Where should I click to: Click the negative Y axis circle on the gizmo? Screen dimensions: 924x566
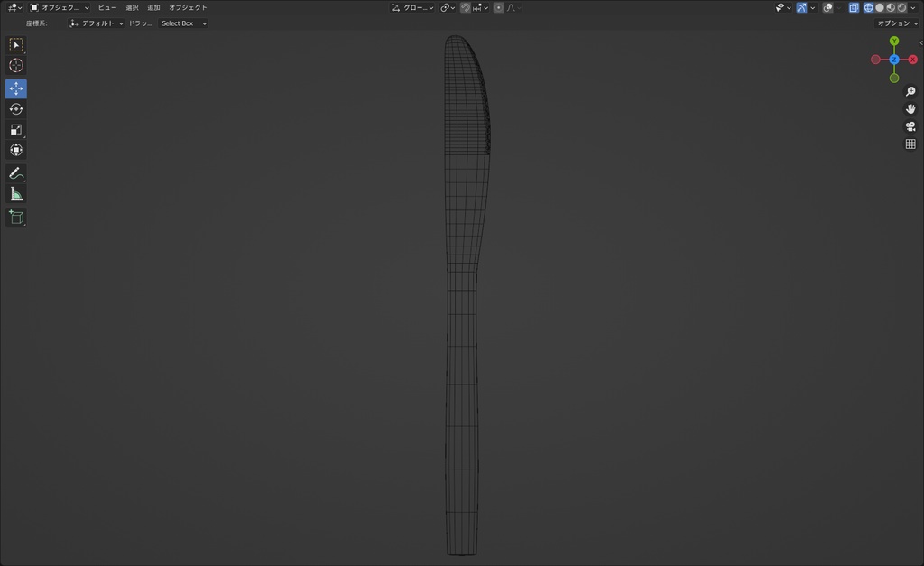pos(894,78)
